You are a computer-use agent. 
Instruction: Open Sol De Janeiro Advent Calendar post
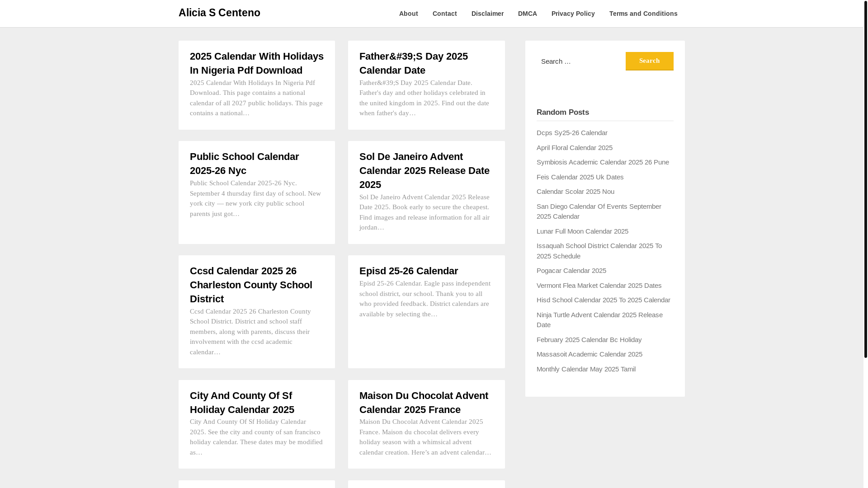point(425,170)
